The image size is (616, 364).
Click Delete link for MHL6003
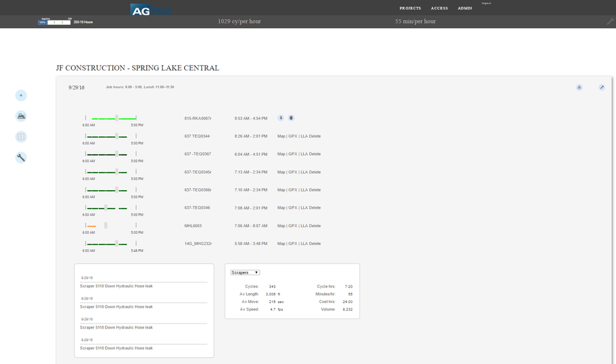point(314,226)
